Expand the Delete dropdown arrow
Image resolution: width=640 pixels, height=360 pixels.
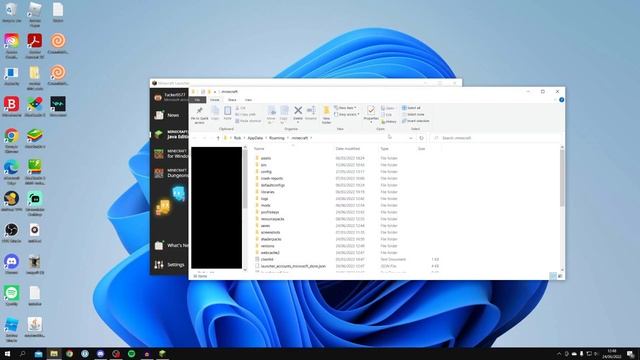click(298, 122)
